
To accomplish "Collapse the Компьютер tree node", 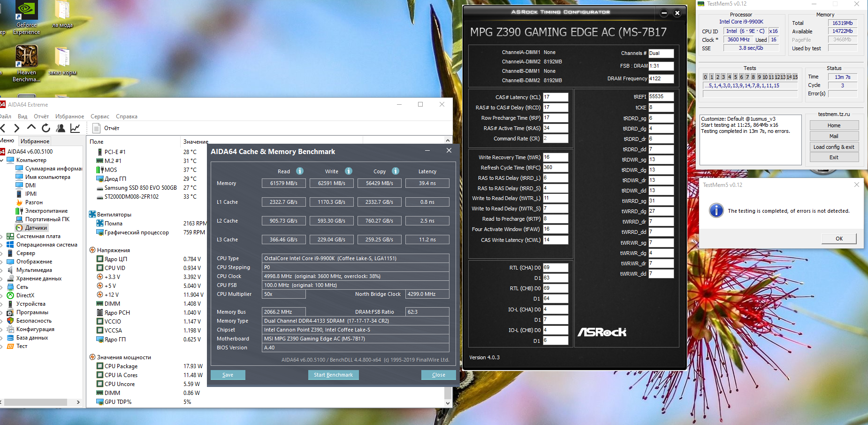I will 2,160.
